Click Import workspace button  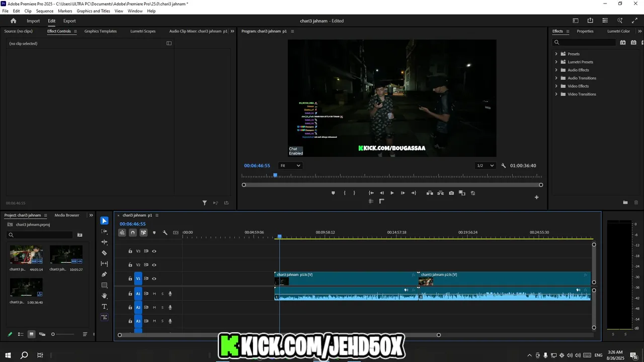(x=33, y=21)
